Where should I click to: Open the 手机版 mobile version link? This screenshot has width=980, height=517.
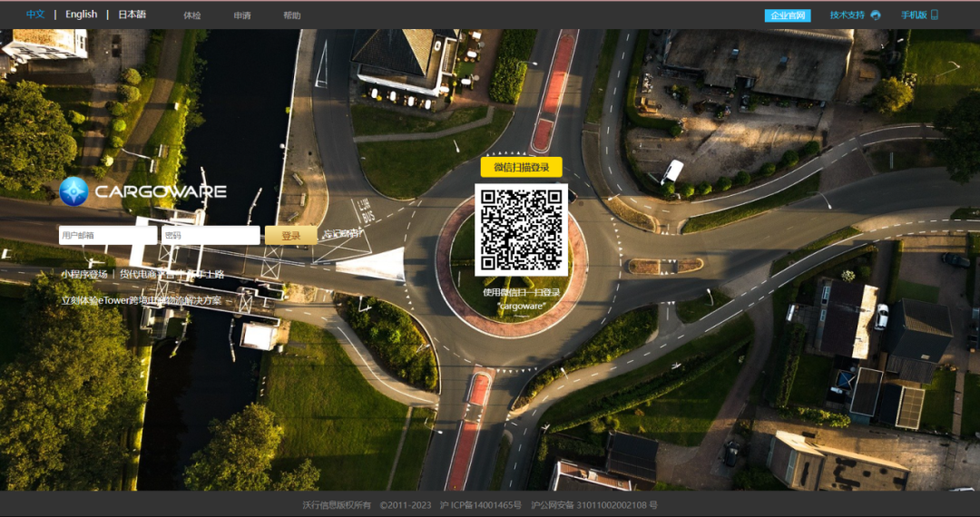pos(913,15)
